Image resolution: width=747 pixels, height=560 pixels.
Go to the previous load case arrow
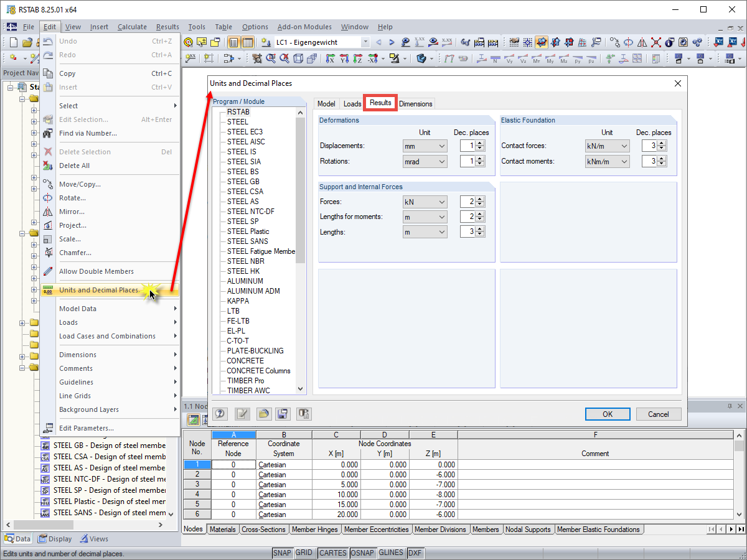tap(378, 42)
